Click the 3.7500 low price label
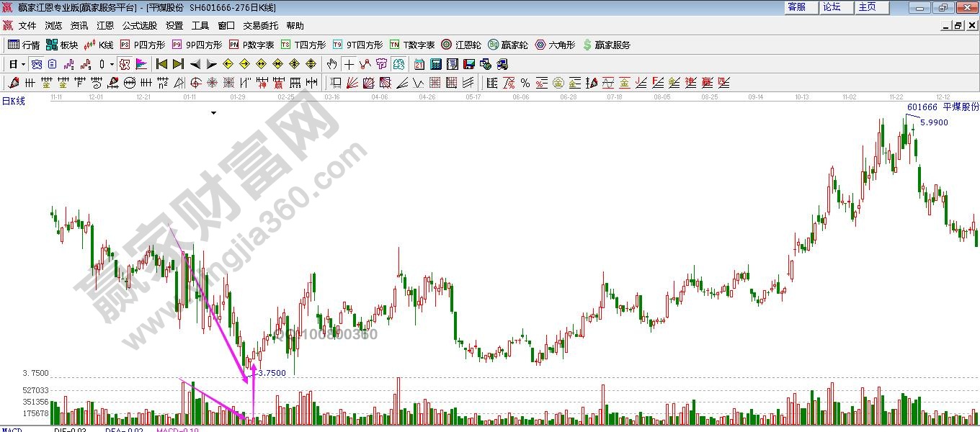The width and height of the screenshot is (980, 432). coord(272,373)
